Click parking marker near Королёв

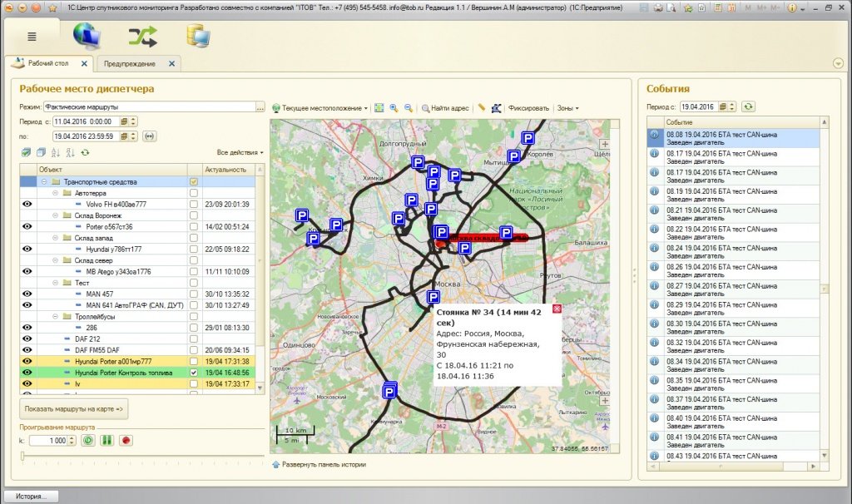point(514,156)
